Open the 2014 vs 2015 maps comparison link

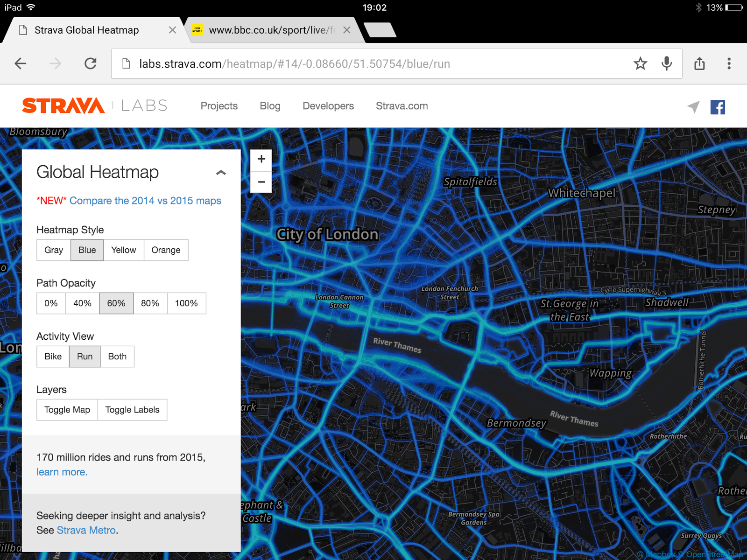click(145, 201)
